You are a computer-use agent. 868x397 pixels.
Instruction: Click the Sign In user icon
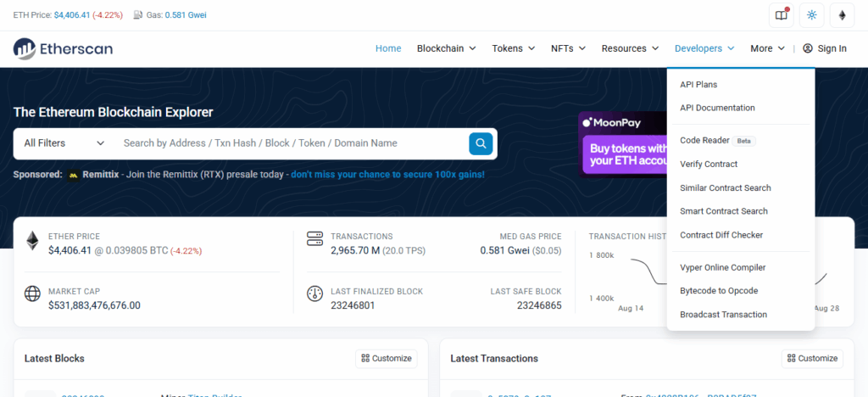pyautogui.click(x=808, y=48)
